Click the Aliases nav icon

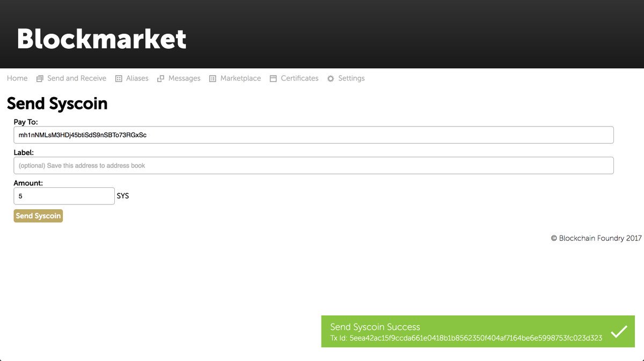tap(119, 79)
